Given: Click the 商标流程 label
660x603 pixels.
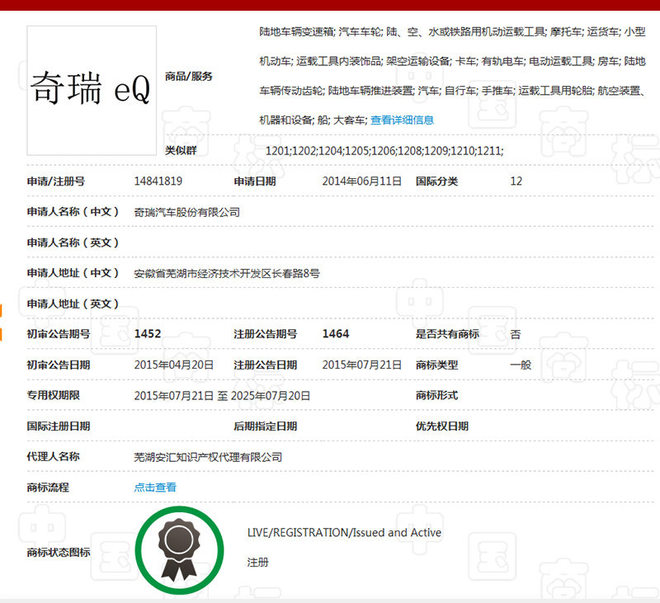Looking at the screenshot, I should pyautogui.click(x=48, y=487).
